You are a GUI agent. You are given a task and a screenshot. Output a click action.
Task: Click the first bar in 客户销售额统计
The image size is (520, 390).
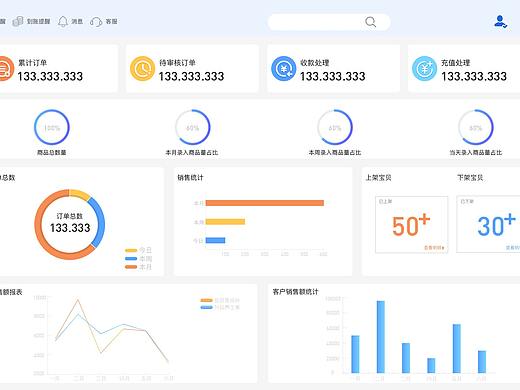pyautogui.click(x=355, y=354)
